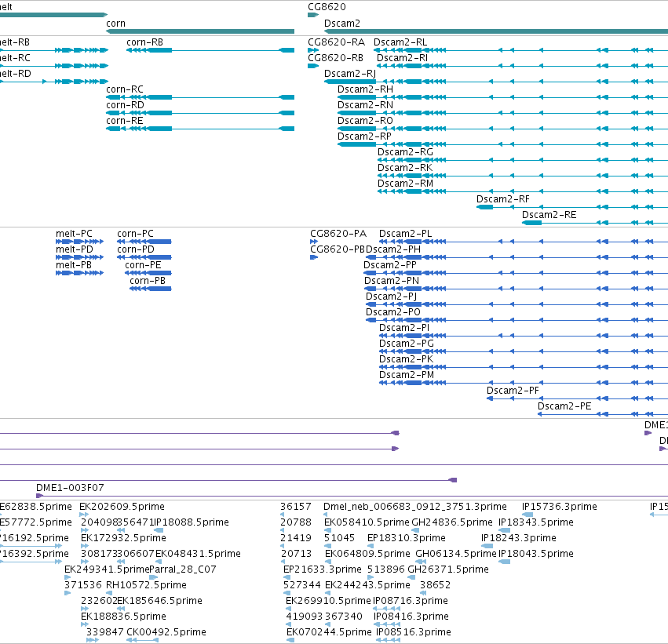Select the corn-RD transcript label
Viewport: 668px width, 644px height.
[126, 105]
